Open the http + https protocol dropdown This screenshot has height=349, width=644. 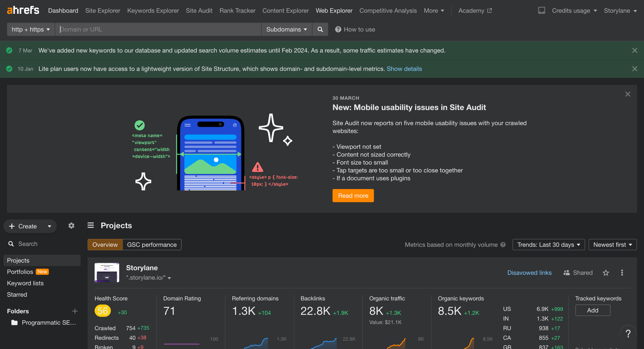31,29
